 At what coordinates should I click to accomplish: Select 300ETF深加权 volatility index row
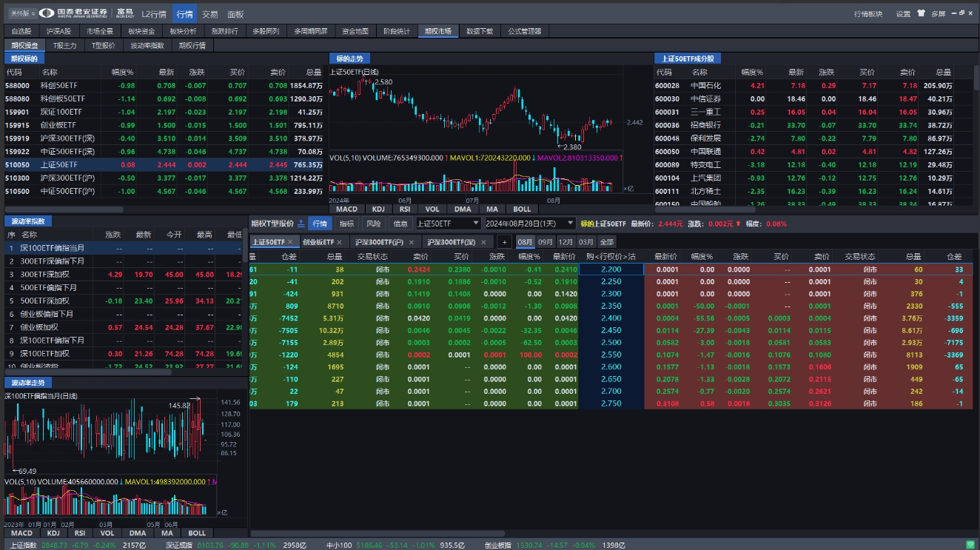tap(123, 274)
